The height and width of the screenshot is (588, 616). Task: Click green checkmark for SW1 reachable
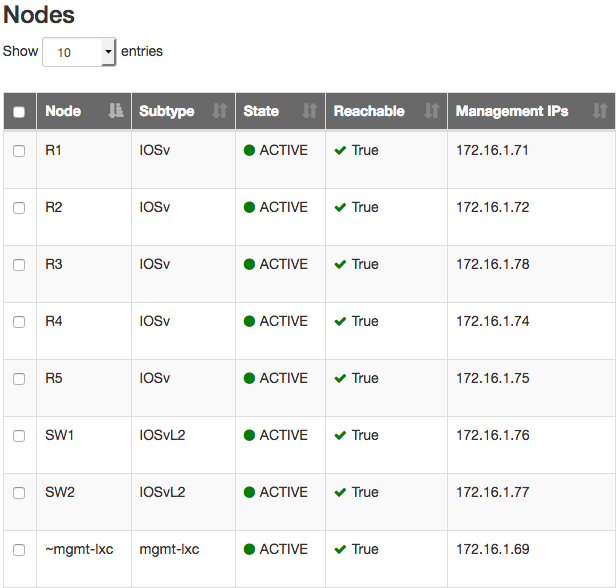click(340, 435)
